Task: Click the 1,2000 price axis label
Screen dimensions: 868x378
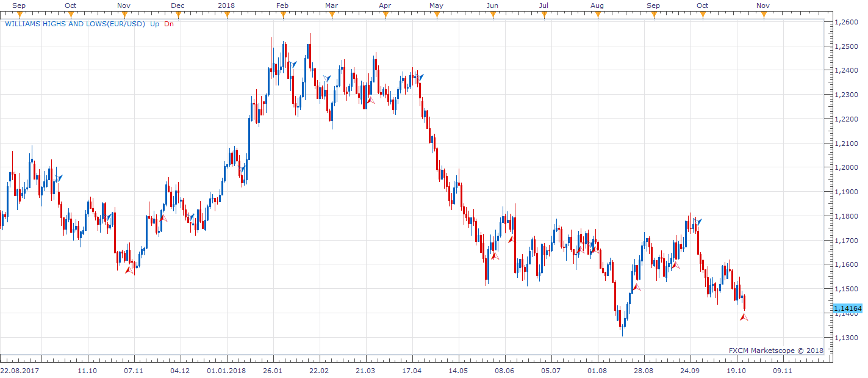Action: pos(845,168)
